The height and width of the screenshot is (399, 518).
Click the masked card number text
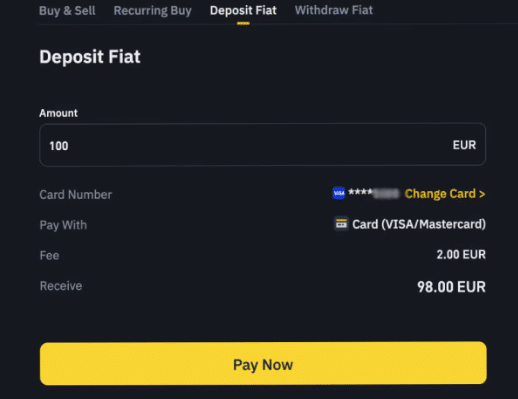(x=373, y=193)
